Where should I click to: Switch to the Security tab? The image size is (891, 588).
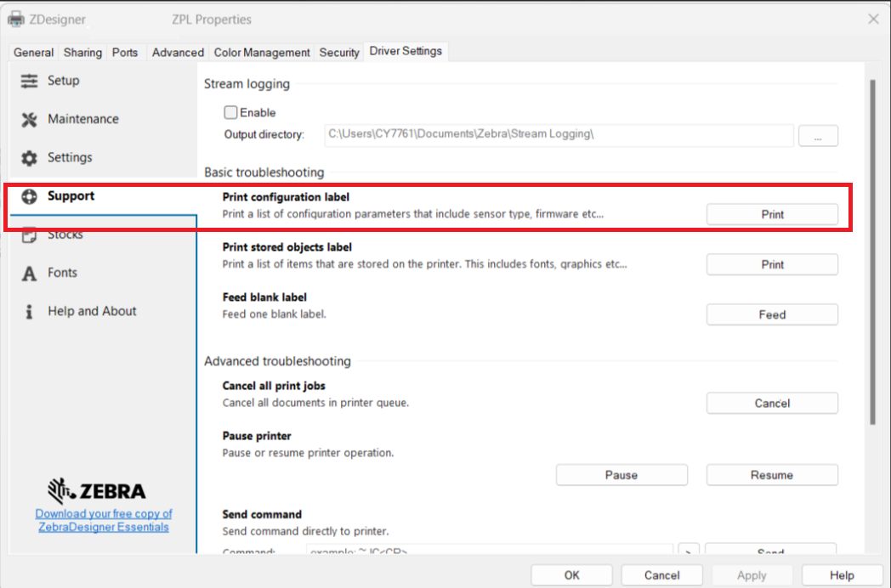point(338,52)
